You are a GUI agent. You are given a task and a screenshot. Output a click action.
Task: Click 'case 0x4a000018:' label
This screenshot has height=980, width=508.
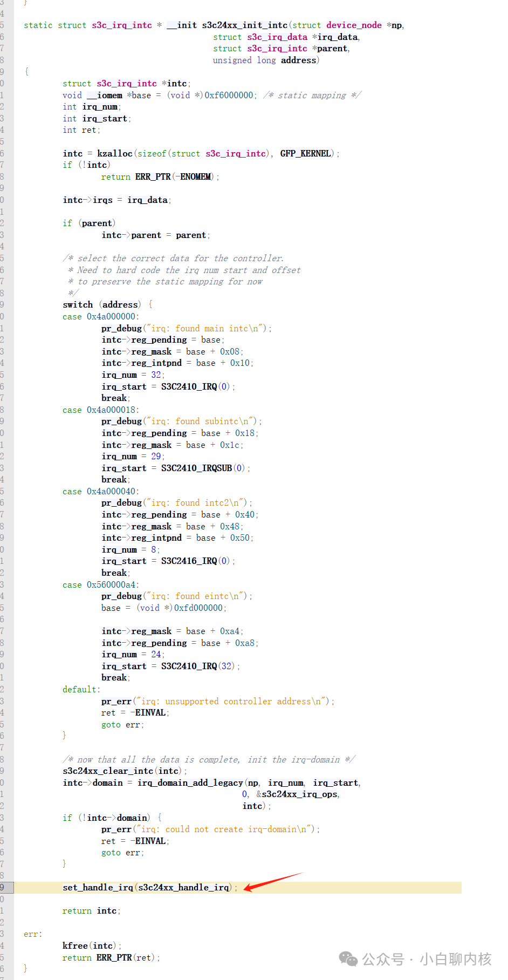pyautogui.click(x=101, y=410)
